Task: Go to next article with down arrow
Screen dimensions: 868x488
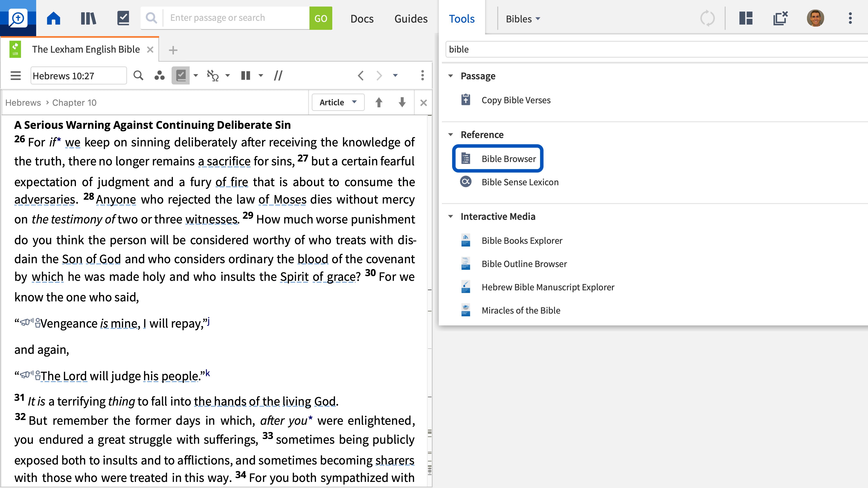Action: pyautogui.click(x=402, y=102)
